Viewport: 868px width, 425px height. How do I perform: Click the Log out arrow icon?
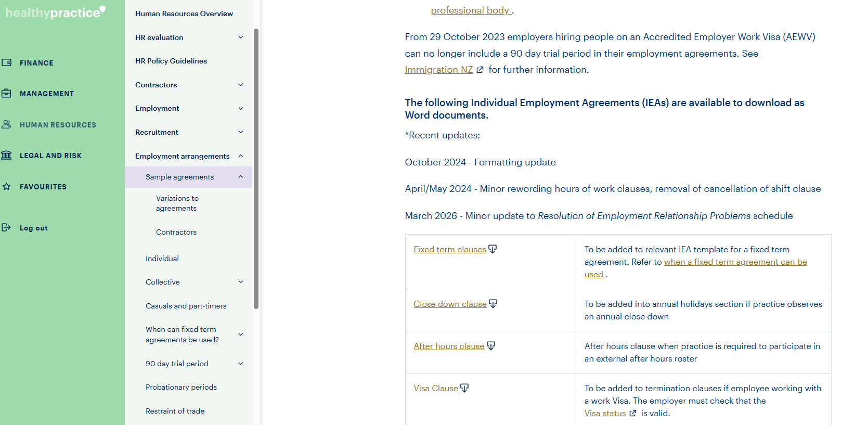[x=7, y=227]
